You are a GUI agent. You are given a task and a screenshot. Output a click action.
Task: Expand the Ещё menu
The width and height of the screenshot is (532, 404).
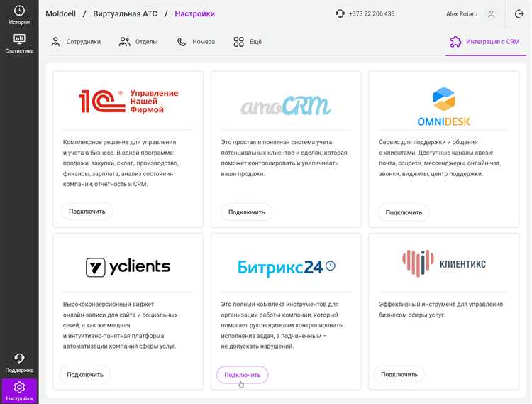(x=248, y=42)
